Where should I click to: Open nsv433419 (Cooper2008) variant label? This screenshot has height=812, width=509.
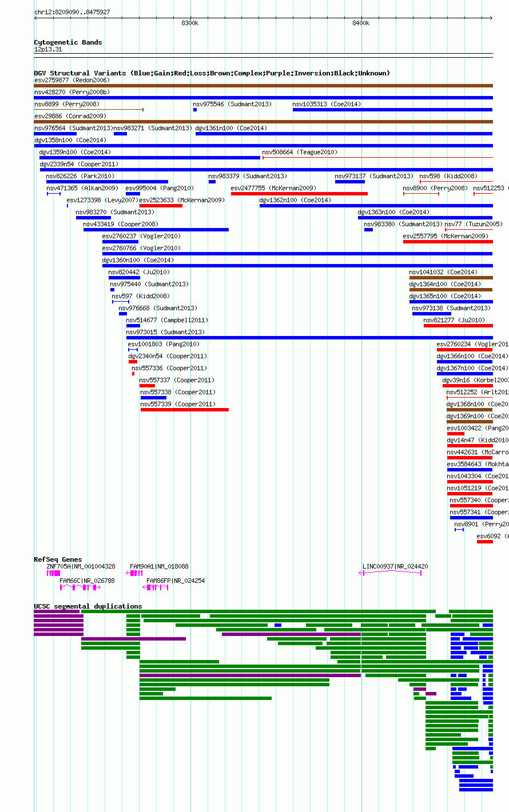(121, 224)
